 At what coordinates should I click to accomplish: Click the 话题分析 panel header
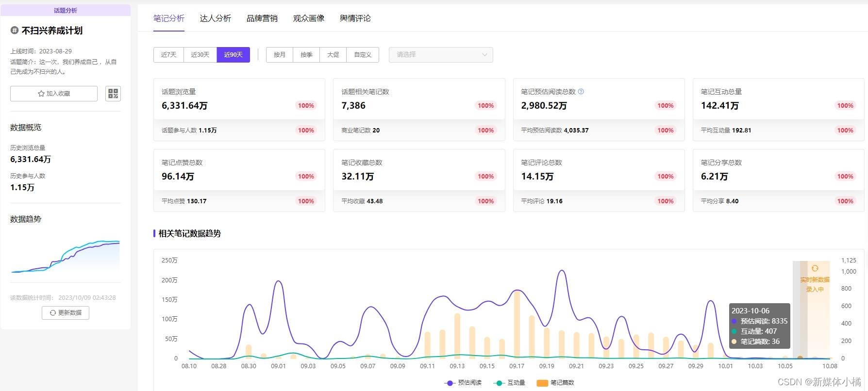(66, 10)
